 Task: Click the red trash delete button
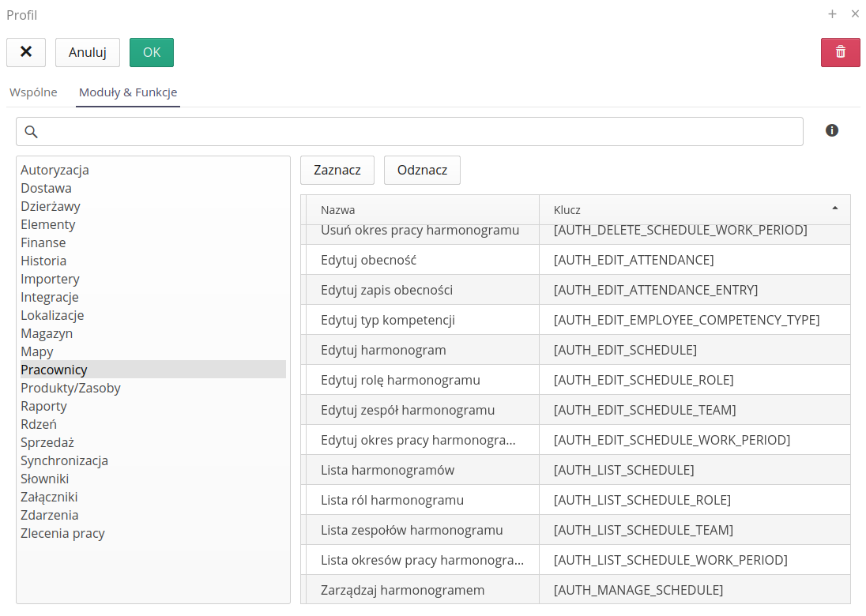(840, 52)
